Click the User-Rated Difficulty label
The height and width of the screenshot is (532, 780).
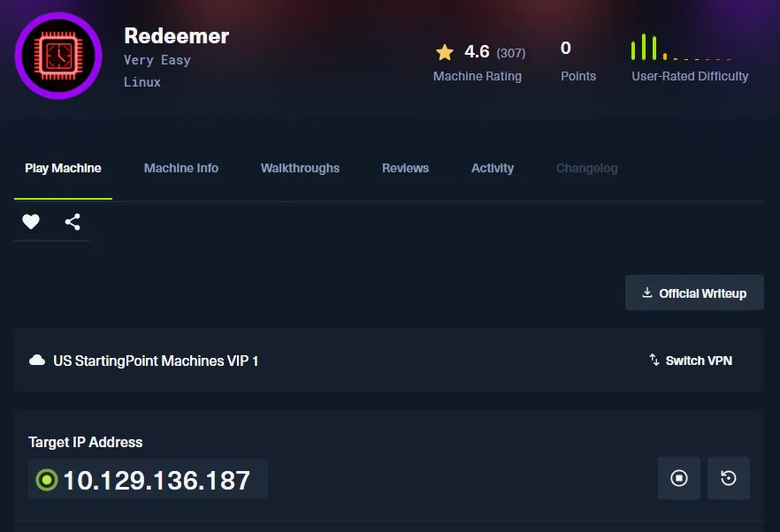tap(690, 76)
